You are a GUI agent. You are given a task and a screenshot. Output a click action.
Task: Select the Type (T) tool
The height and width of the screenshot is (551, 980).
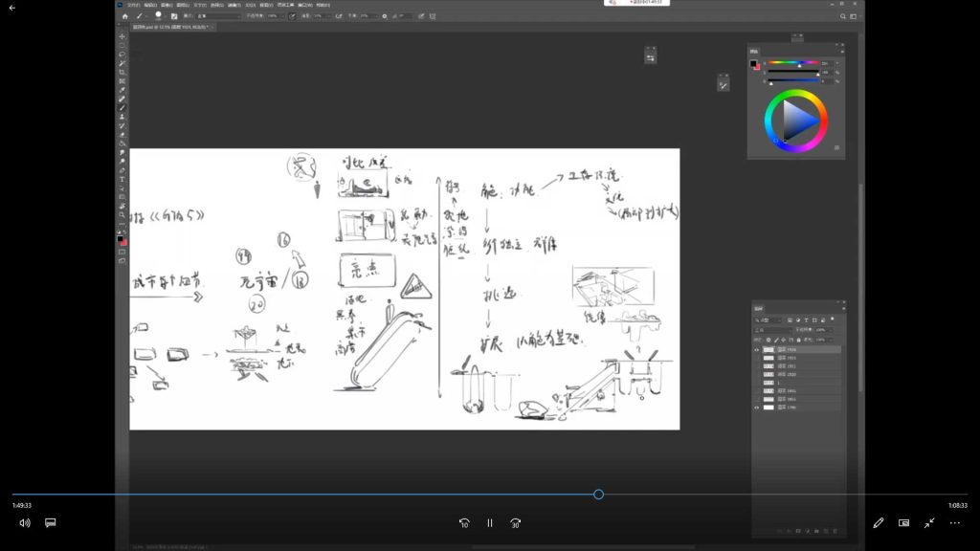pyautogui.click(x=122, y=179)
